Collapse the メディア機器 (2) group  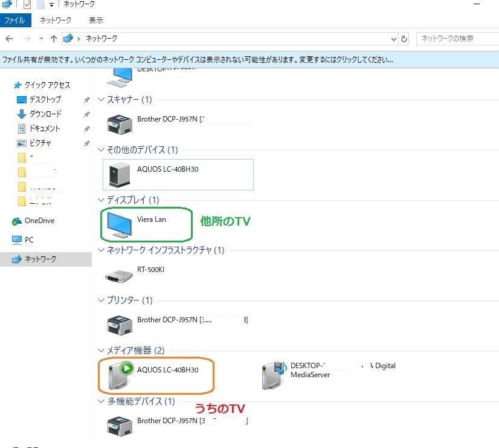[x=101, y=350]
